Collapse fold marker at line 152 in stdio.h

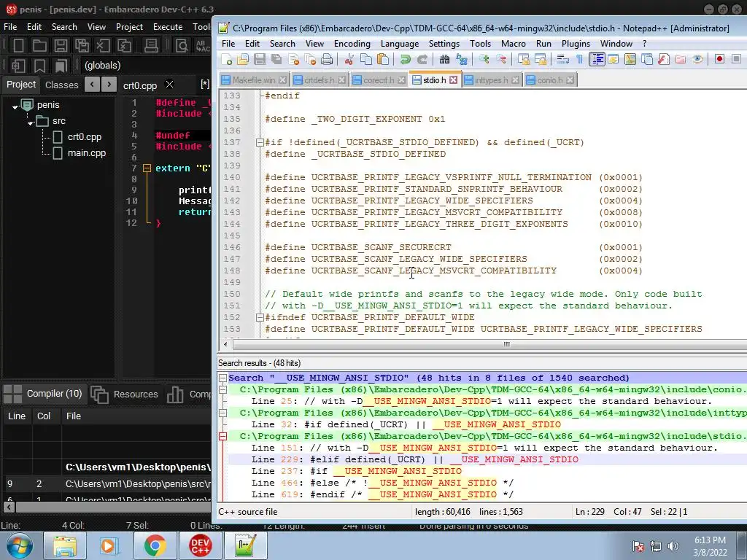pos(260,317)
